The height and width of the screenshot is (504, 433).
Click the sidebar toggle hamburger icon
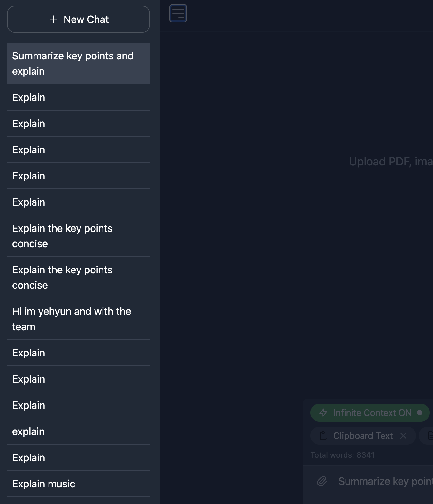pos(178,13)
